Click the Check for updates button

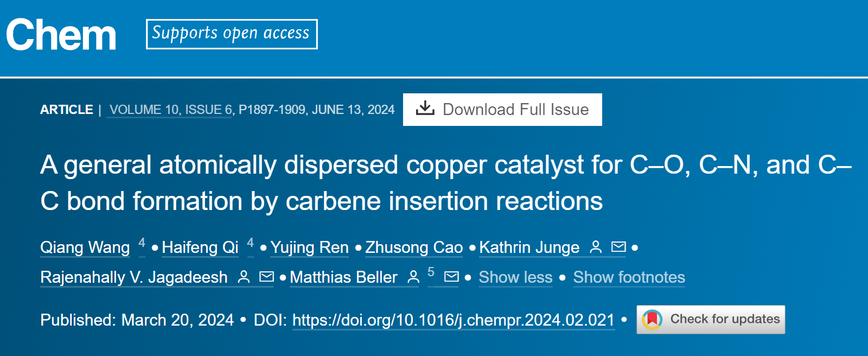click(x=711, y=320)
